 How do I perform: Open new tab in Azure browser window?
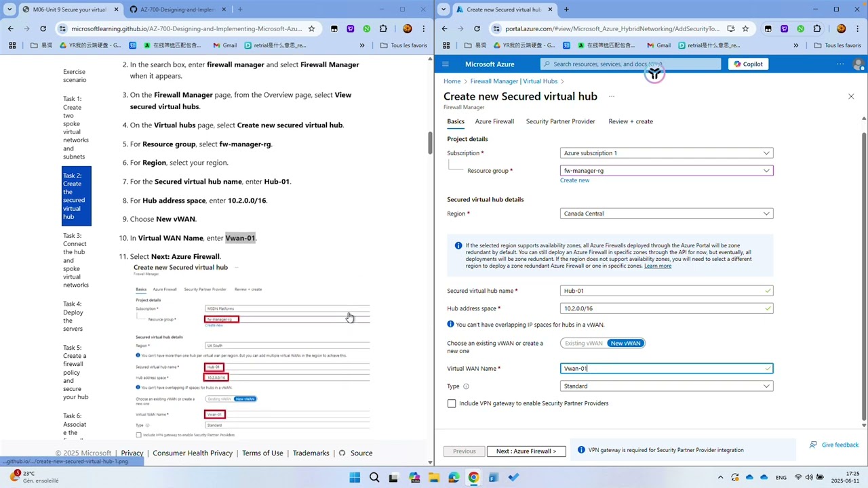pos(566,9)
